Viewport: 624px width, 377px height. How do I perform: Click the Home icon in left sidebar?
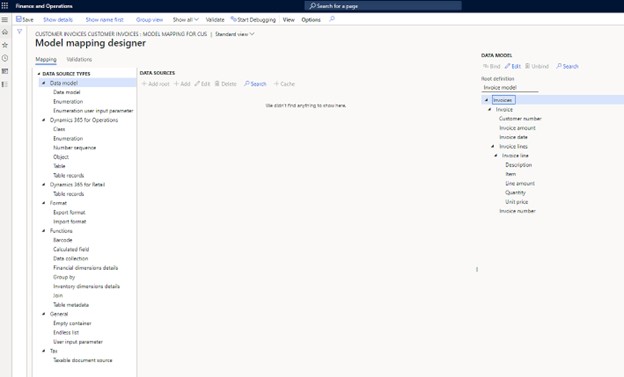coord(5,32)
